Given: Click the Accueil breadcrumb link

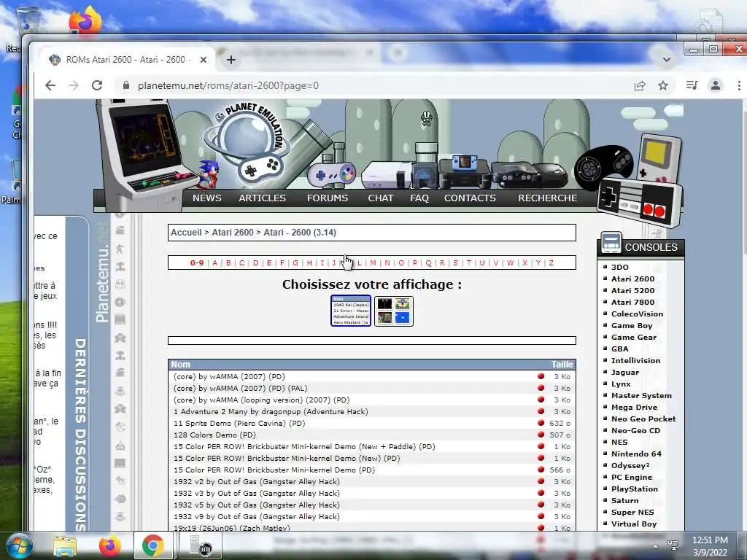Looking at the screenshot, I should pyautogui.click(x=186, y=233).
